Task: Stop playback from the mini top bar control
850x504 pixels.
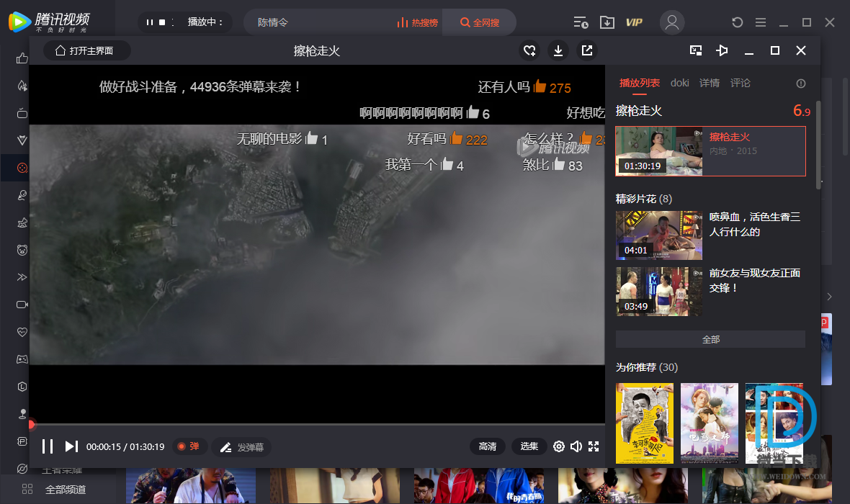Action: click(161, 22)
